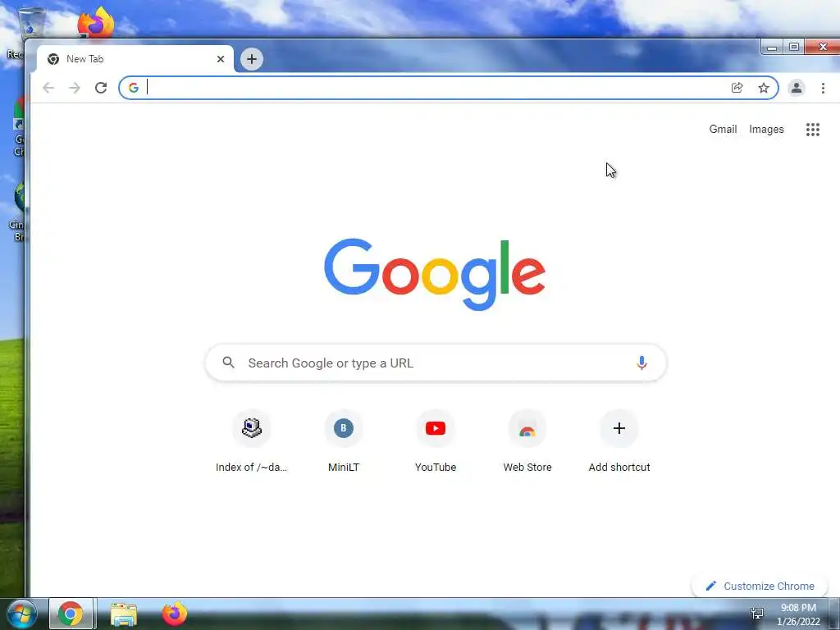
Task: Click the Customize Chrome button
Action: click(x=760, y=586)
